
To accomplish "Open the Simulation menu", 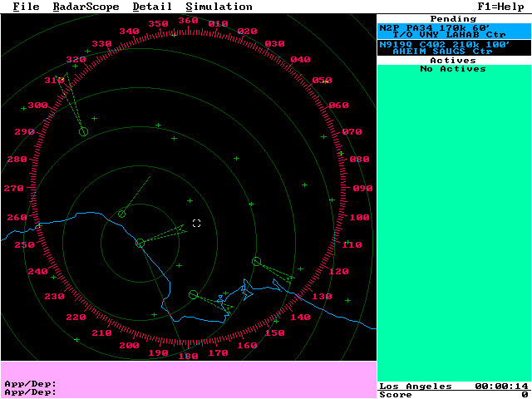I will 219,7.
